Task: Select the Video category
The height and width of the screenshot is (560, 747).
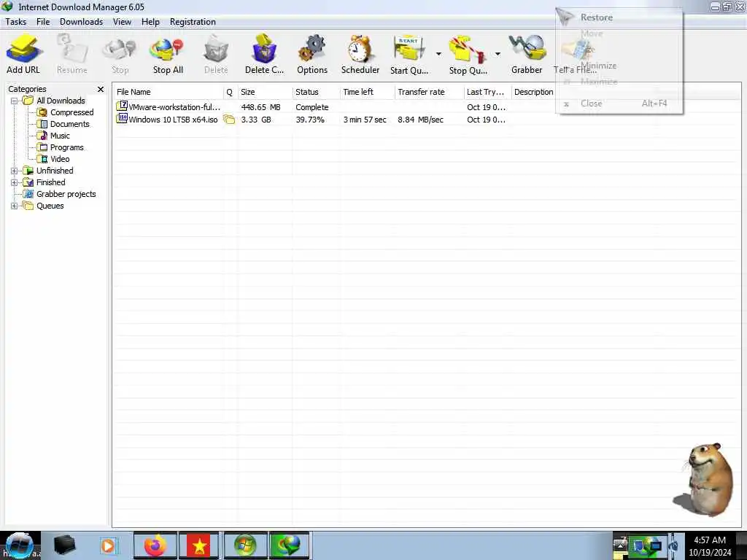Action: click(x=60, y=159)
